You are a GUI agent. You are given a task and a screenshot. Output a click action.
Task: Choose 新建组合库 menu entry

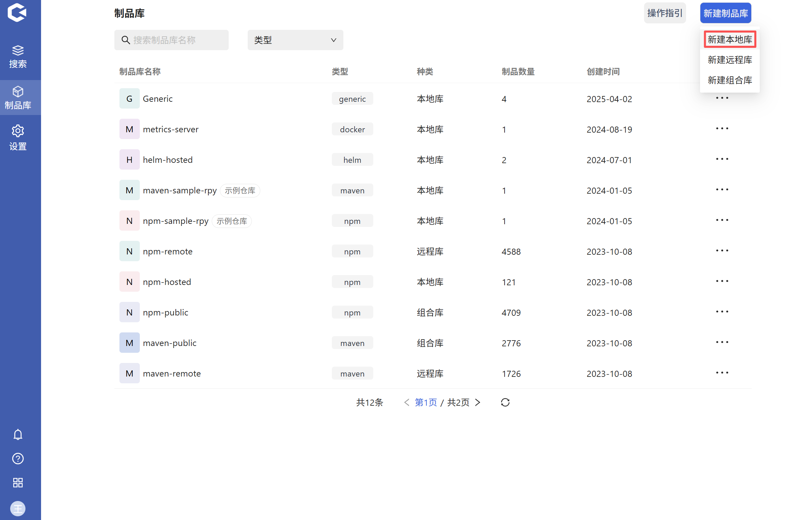(x=730, y=80)
